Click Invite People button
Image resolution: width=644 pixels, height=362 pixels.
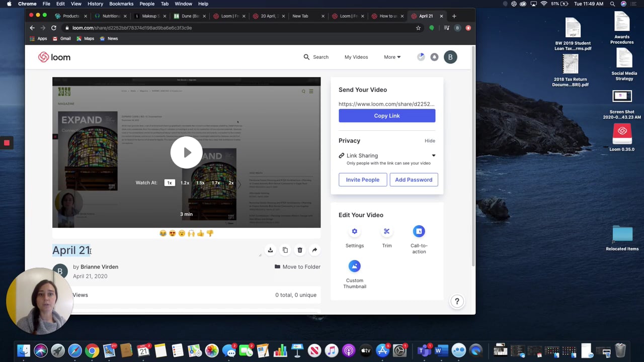point(363,179)
